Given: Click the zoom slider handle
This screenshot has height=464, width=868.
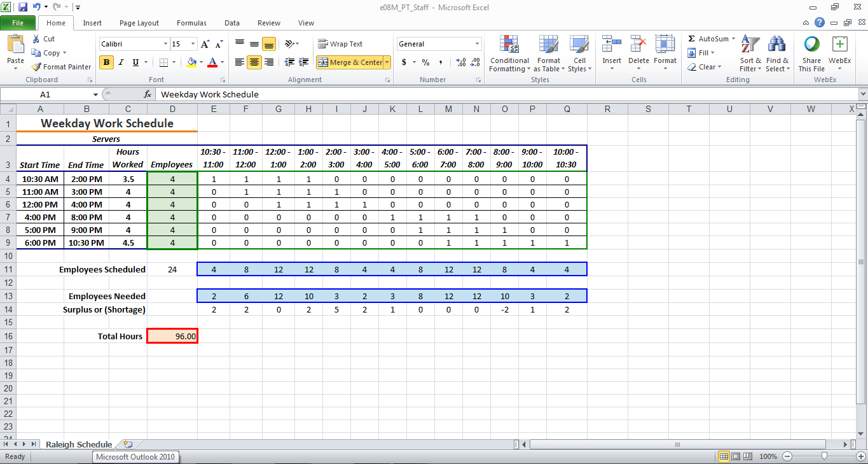Looking at the screenshot, I should tap(824, 456).
